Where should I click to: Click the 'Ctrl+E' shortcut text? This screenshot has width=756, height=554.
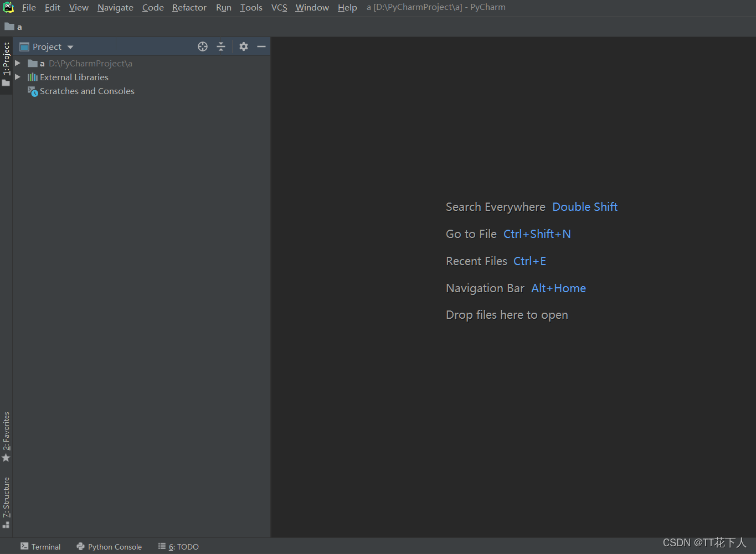click(x=529, y=261)
